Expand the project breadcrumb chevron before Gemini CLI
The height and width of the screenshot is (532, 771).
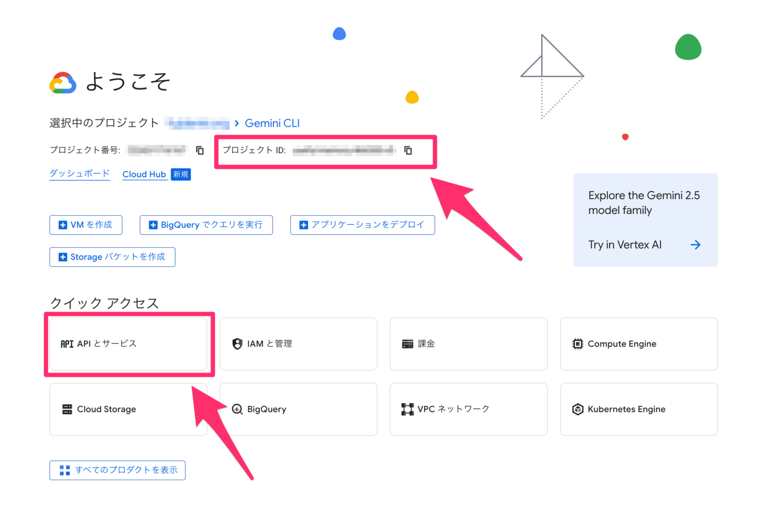[236, 123]
